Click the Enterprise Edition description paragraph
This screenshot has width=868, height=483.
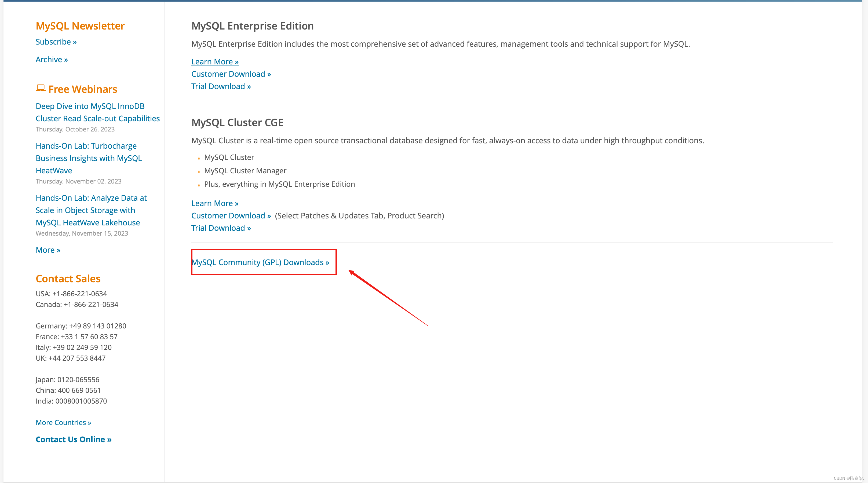(x=440, y=44)
